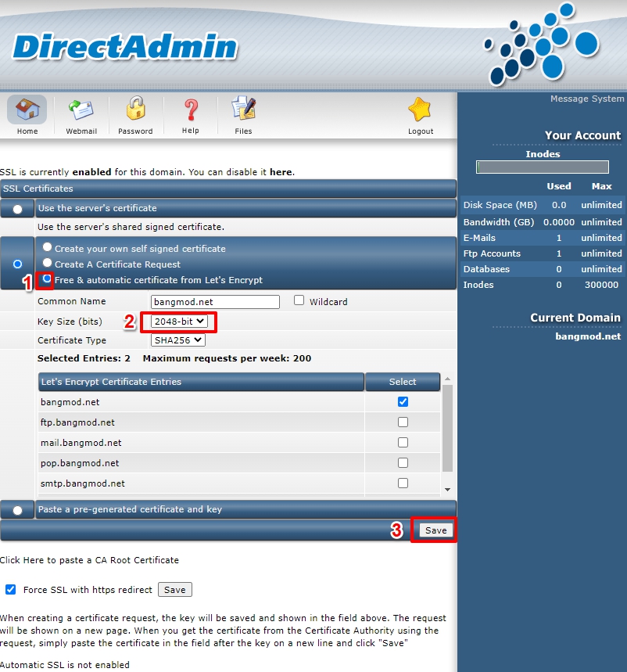Click the ftp.bangmod.net entry text
Viewport: 627px width, 672px height.
(77, 422)
